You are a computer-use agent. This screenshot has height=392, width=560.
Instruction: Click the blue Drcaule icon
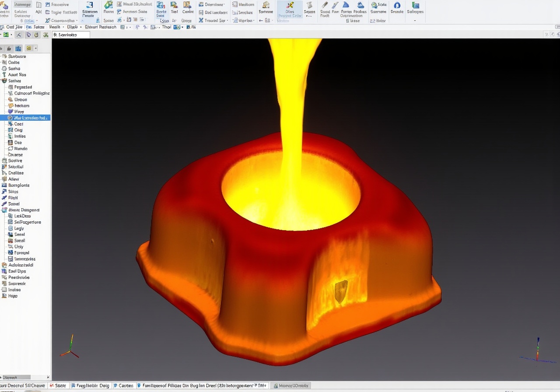[397, 6]
